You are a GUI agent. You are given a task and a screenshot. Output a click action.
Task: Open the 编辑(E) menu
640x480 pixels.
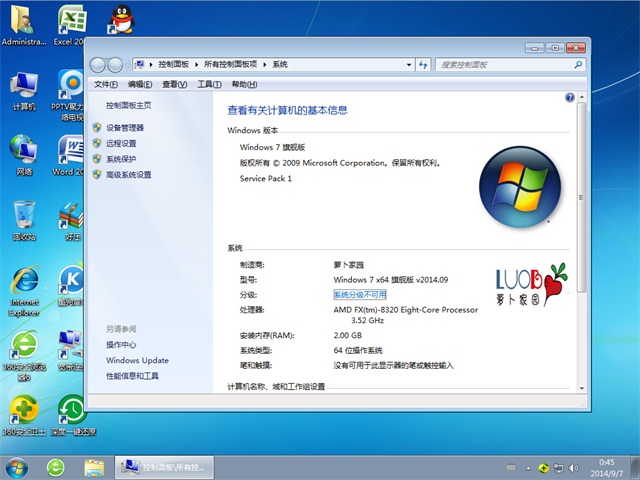coord(140,84)
